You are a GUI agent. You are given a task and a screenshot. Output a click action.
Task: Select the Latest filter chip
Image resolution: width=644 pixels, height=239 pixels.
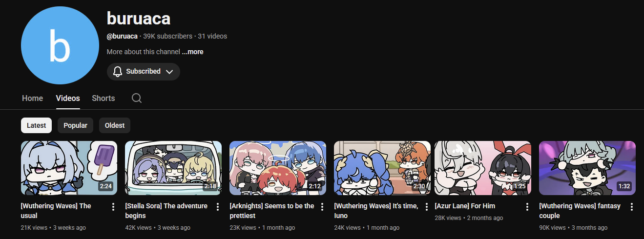pyautogui.click(x=36, y=125)
